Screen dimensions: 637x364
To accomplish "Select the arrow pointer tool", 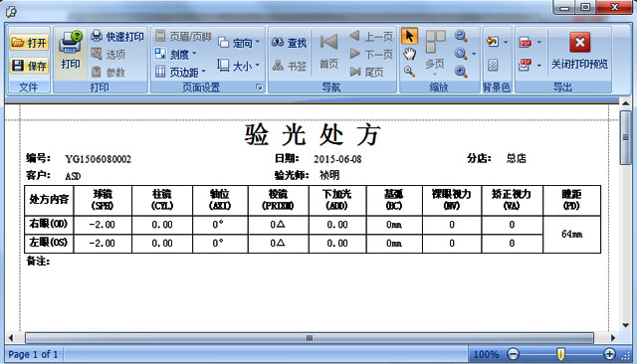I will click(x=409, y=36).
